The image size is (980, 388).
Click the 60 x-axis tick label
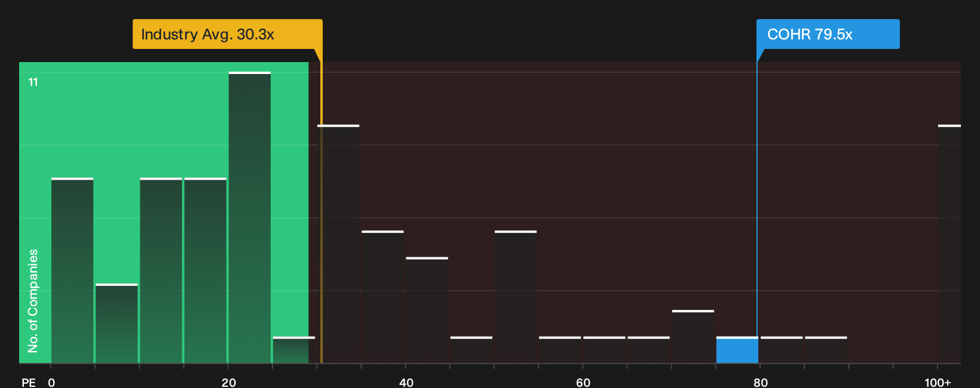583,382
